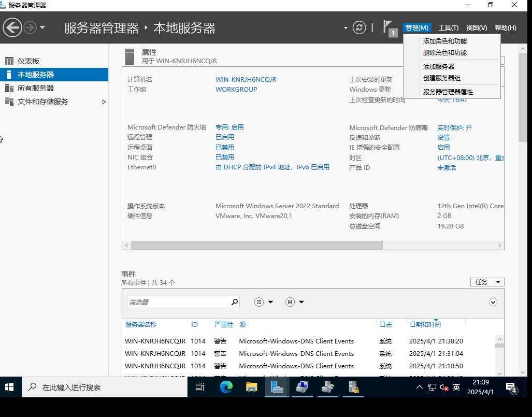This screenshot has height=417, width=532.
Task: Click firewall status 专用: 启用
Action: pyautogui.click(x=229, y=127)
